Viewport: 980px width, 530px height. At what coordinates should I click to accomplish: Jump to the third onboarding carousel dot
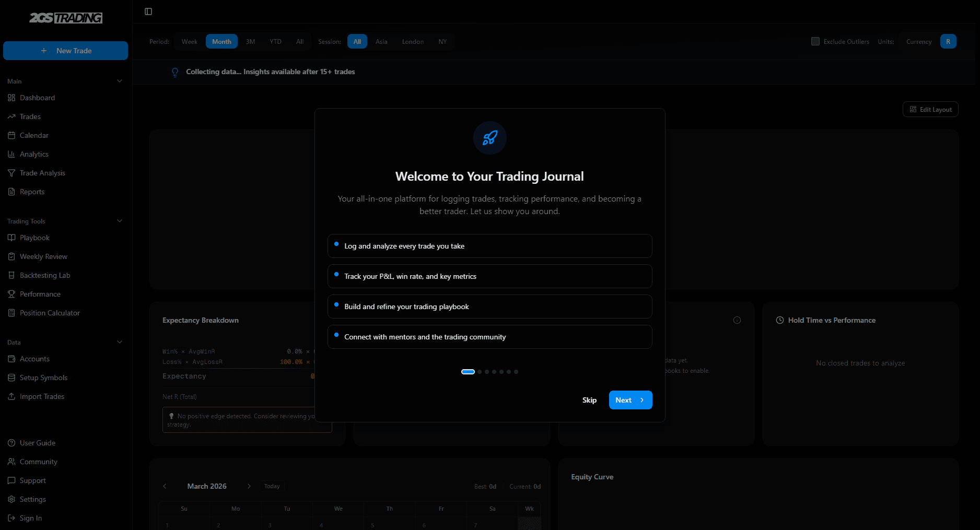coord(486,371)
